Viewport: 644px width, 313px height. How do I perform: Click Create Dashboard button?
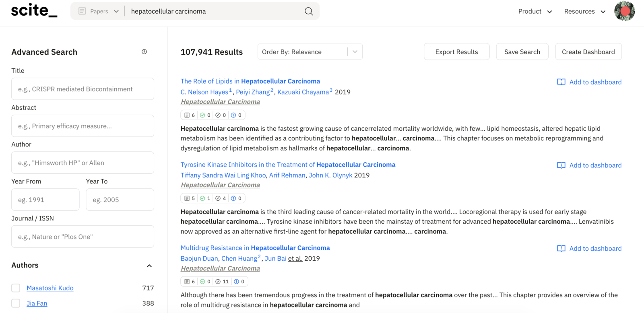588,52
